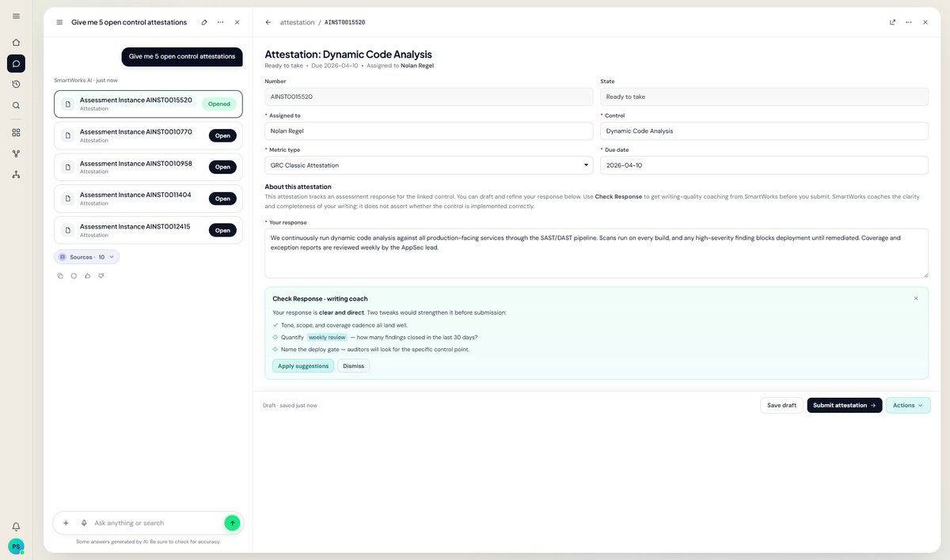Click the highlighted weekly review chip

327,337
